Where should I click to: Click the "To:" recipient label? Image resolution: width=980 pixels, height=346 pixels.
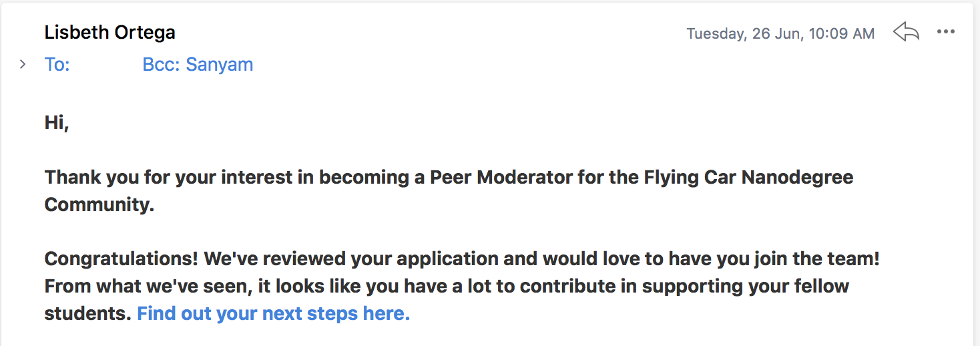pyautogui.click(x=57, y=65)
